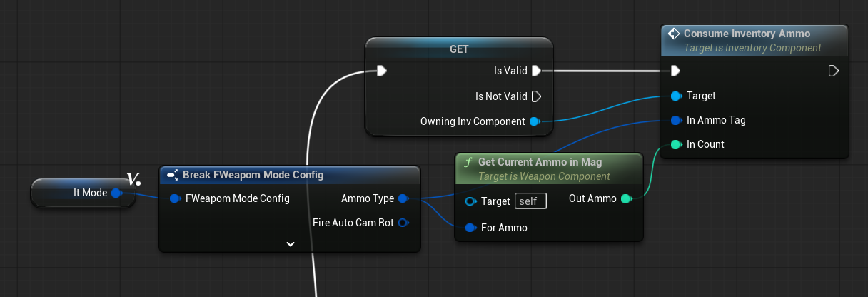Viewport: 868px width, 297px height.
Task: Click the FWeapom Mode Config input pin
Action: pos(174,198)
